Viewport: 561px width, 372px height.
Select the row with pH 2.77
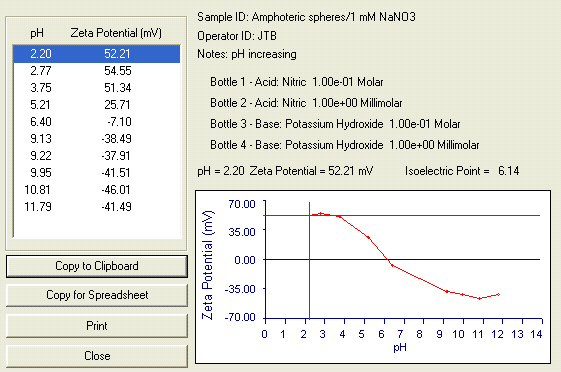(x=97, y=71)
